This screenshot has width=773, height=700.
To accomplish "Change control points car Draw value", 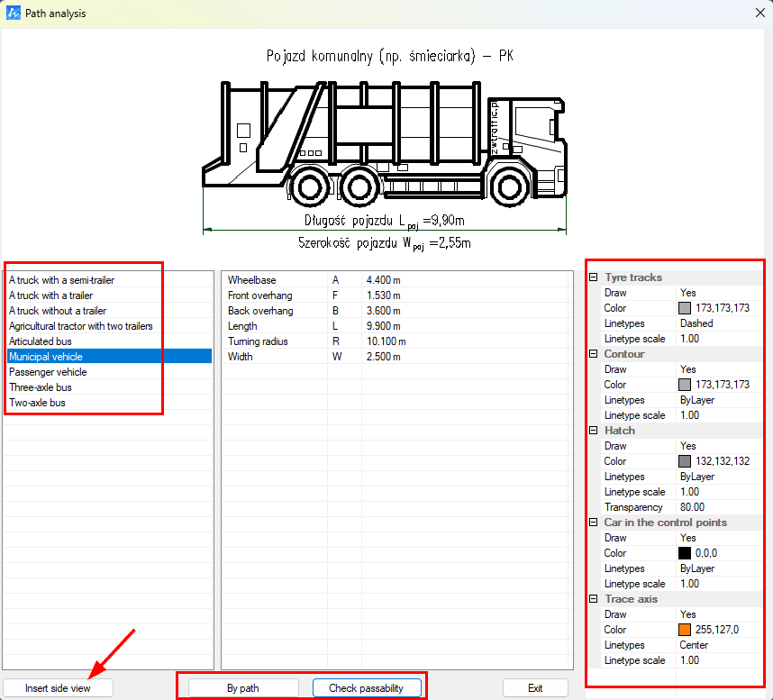I will point(719,538).
